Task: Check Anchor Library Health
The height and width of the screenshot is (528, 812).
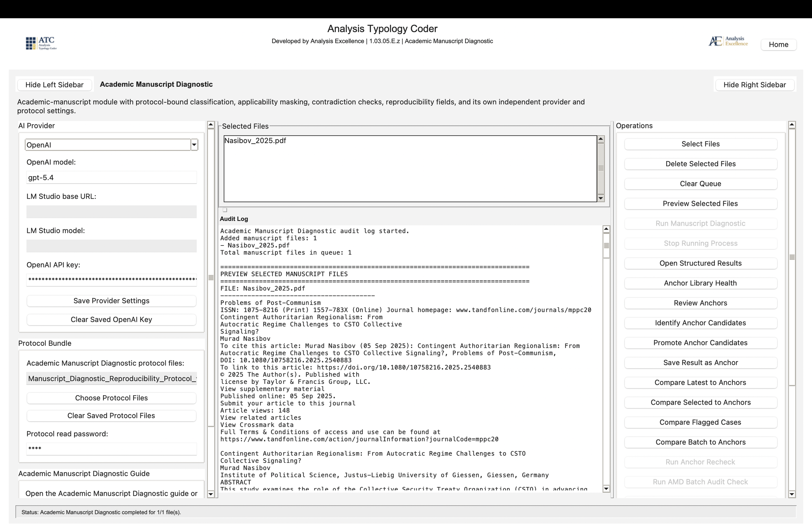Action: (701, 283)
